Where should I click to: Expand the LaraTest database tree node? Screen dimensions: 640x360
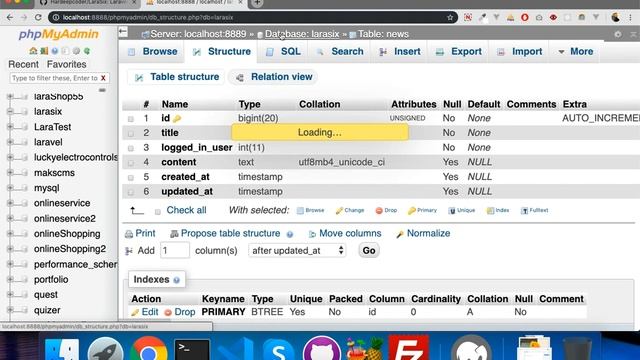click(10, 127)
